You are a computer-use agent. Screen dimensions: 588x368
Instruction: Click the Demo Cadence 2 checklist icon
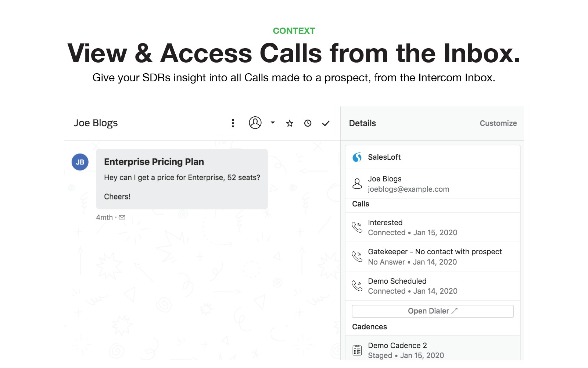pyautogui.click(x=357, y=350)
